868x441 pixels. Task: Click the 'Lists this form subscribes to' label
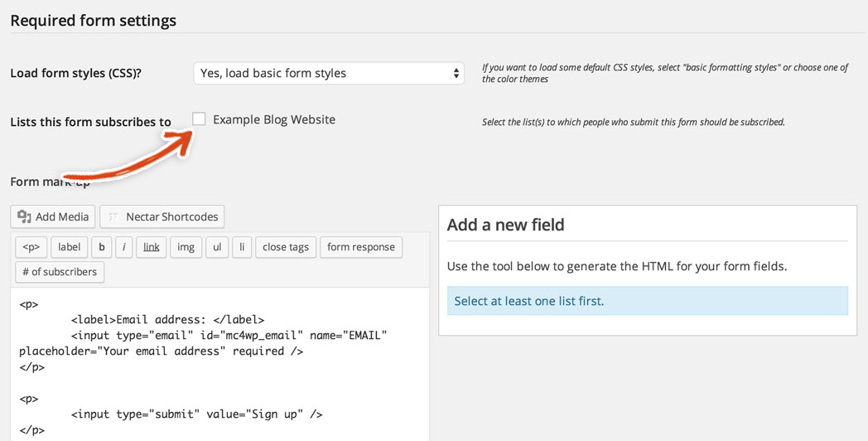tap(90, 122)
